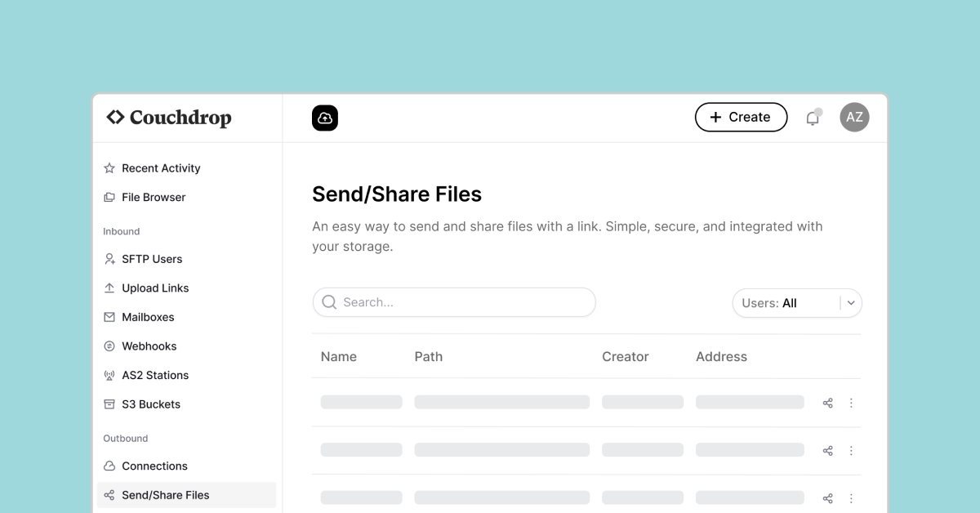Click the Upload Links arrow icon
This screenshot has height=513, width=980.
coord(109,288)
